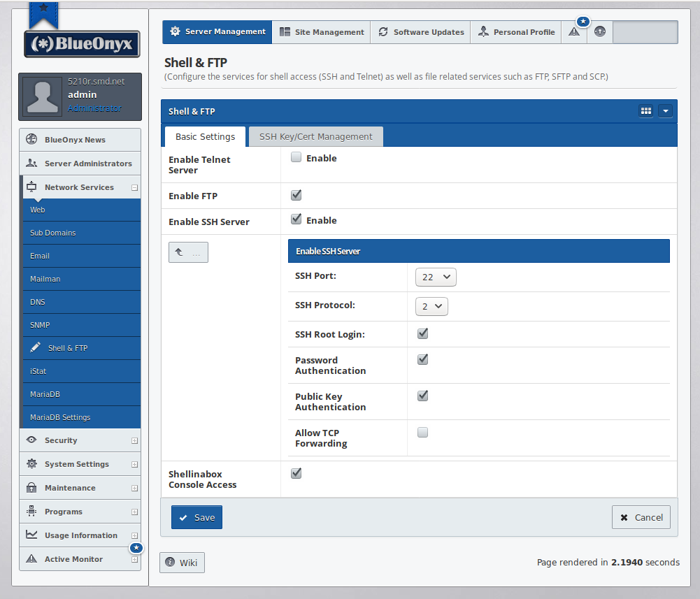Click the up-arrow back button with ellipsis
This screenshot has height=599, width=700.
click(188, 252)
